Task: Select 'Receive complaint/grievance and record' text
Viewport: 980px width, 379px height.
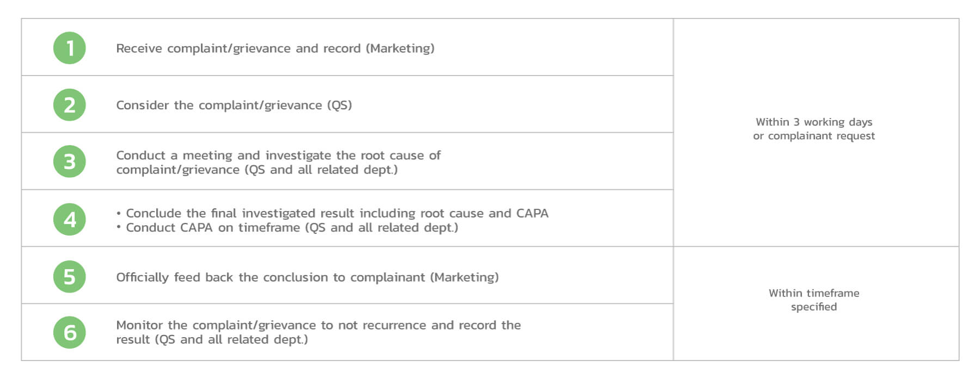Action: pos(238,48)
